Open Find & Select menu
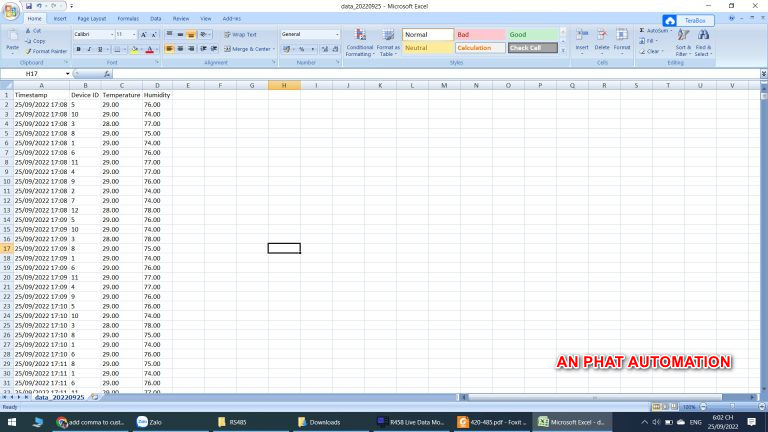Image resolution: width=768 pixels, height=432 pixels. click(x=703, y=43)
